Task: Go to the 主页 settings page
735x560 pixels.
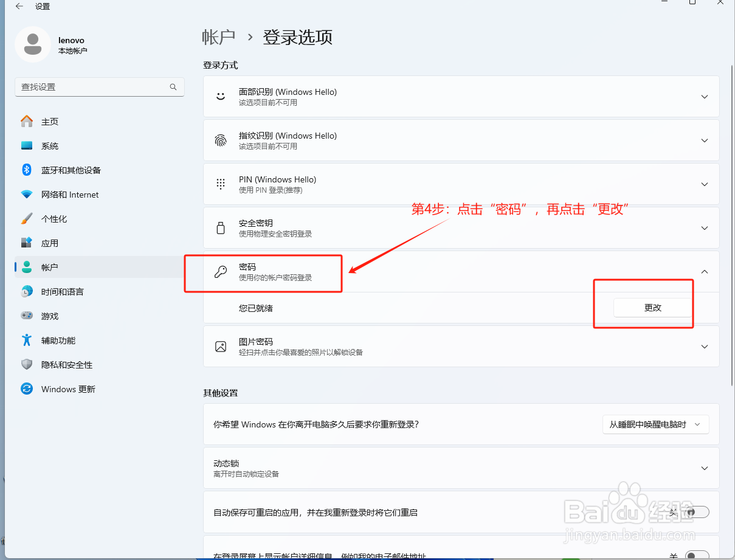Action: (50, 121)
